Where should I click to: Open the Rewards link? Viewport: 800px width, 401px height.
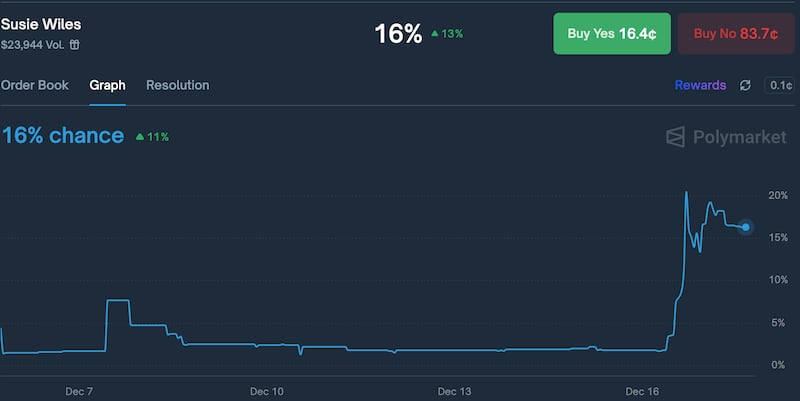coord(700,85)
